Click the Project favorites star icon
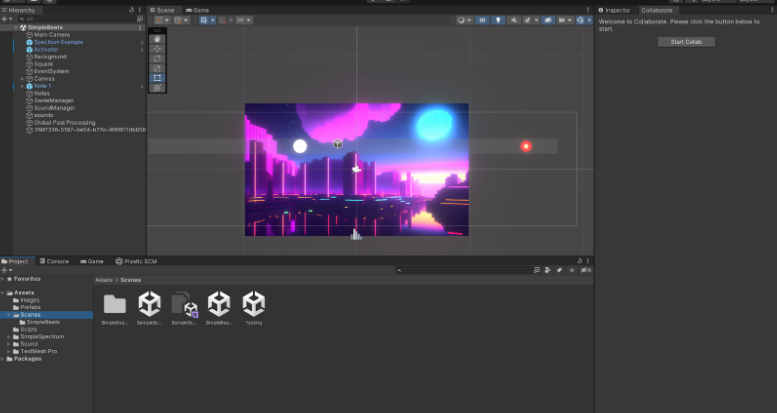Image resolution: width=777 pixels, height=413 pixels. pos(572,270)
